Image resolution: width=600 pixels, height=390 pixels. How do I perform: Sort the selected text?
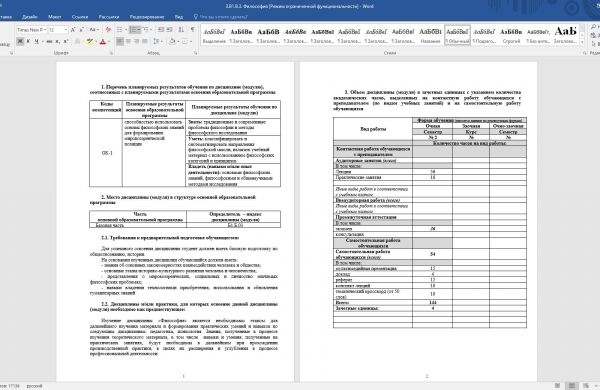pyautogui.click(x=181, y=29)
